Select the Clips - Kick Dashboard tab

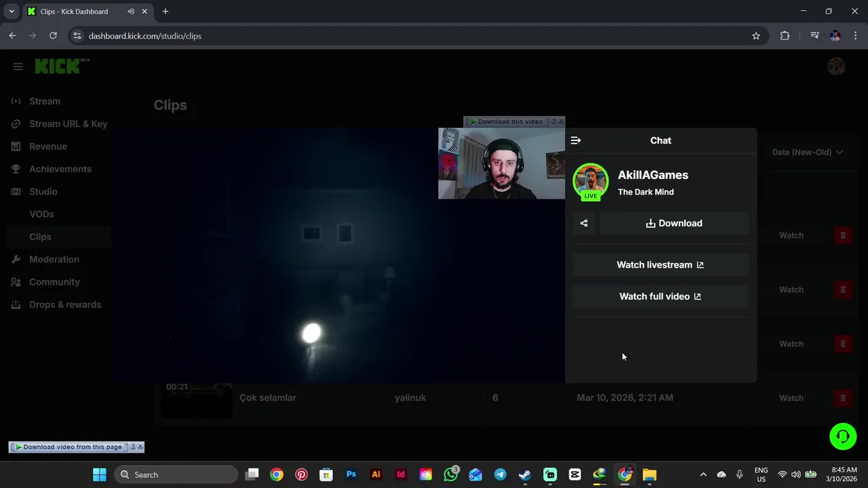pos(88,12)
